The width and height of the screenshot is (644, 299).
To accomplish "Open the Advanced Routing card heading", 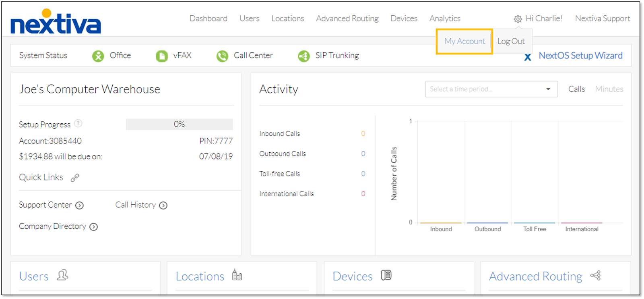I will 536,276.
